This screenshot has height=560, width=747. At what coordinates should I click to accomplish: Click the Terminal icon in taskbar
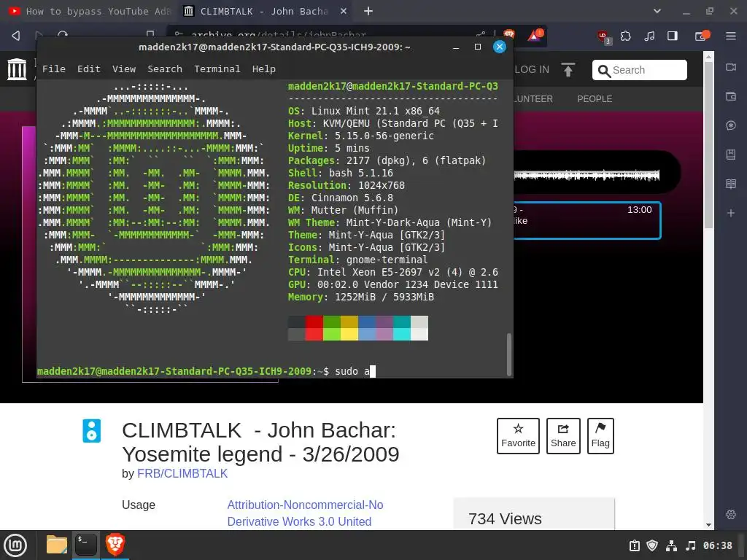click(x=86, y=544)
